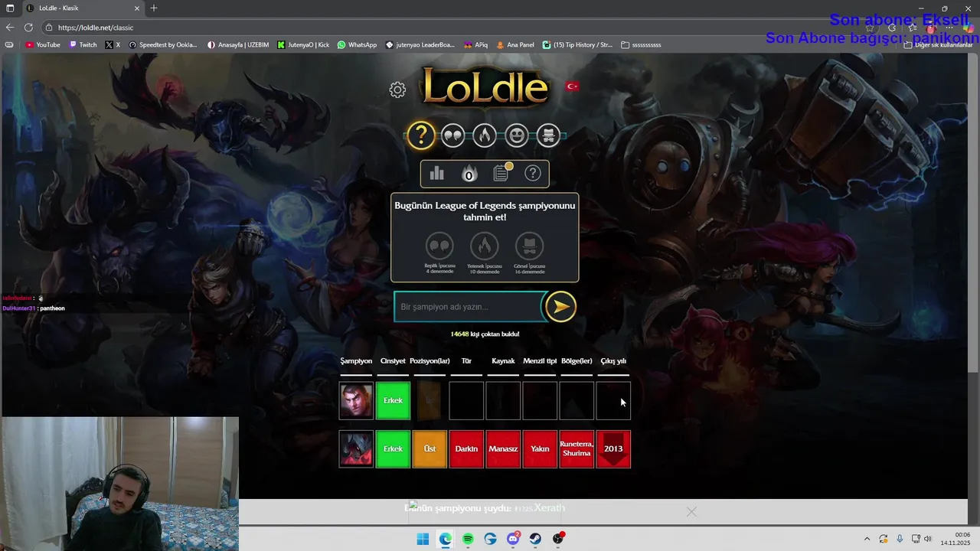Screen dimensions: 980x551
Task: Open Windows Start menu
Action: pyautogui.click(x=423, y=539)
